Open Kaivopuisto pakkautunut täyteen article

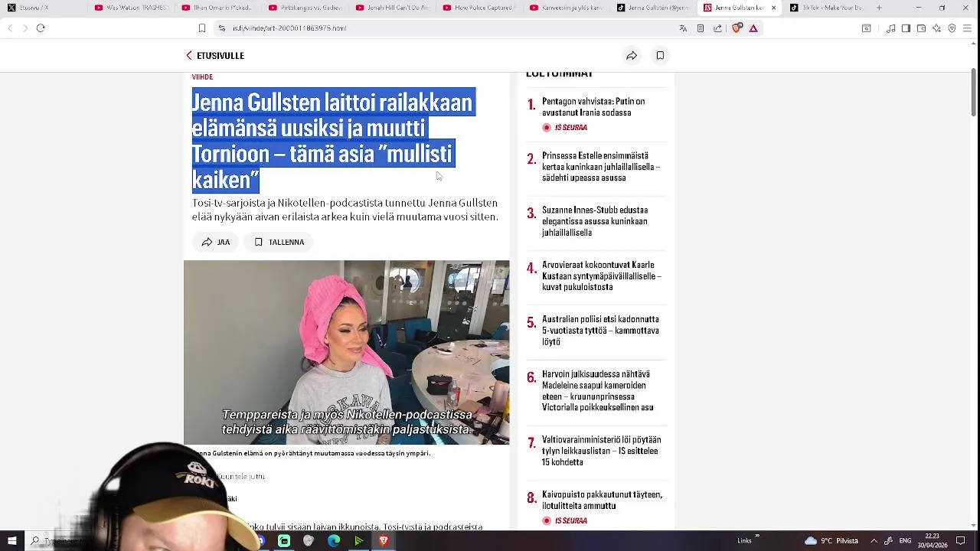pos(602,500)
